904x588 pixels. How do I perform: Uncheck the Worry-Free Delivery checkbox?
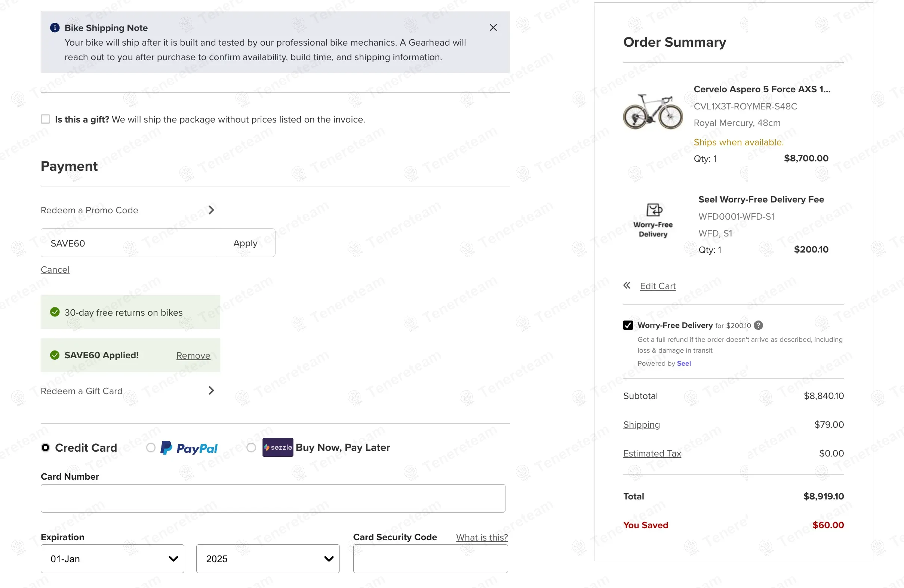point(628,325)
